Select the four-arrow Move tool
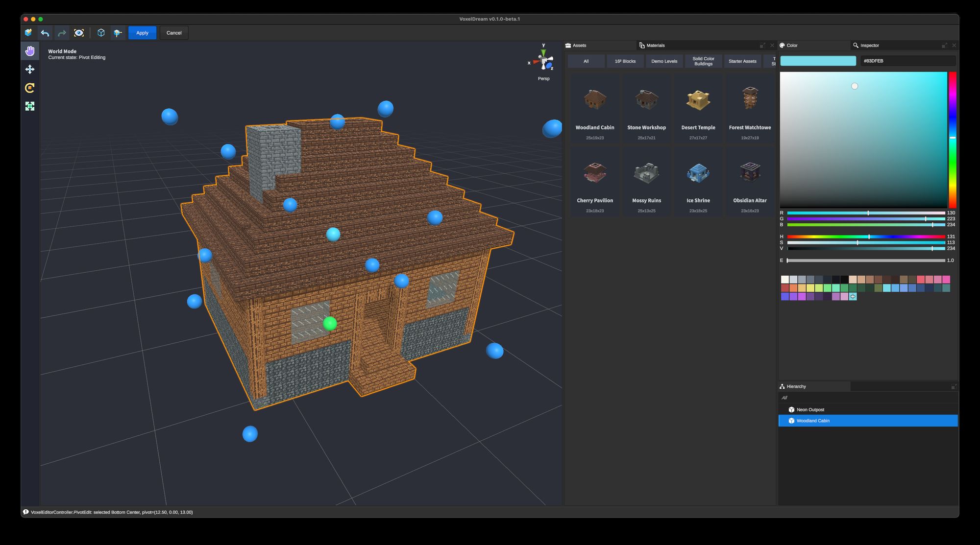The image size is (980, 545). [30, 70]
